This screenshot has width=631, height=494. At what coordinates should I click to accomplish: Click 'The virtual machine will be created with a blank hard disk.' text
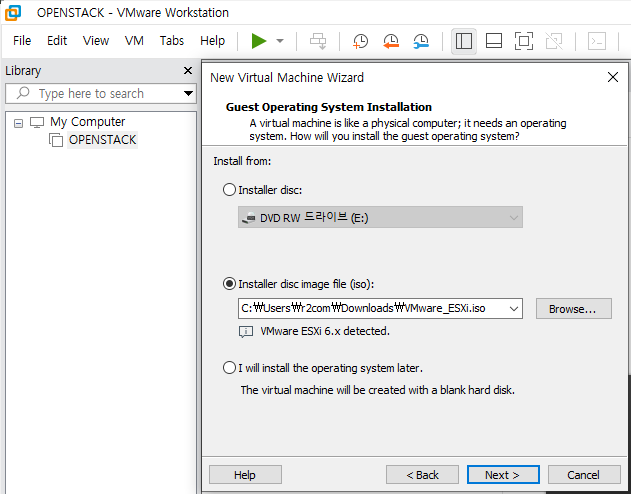(377, 390)
